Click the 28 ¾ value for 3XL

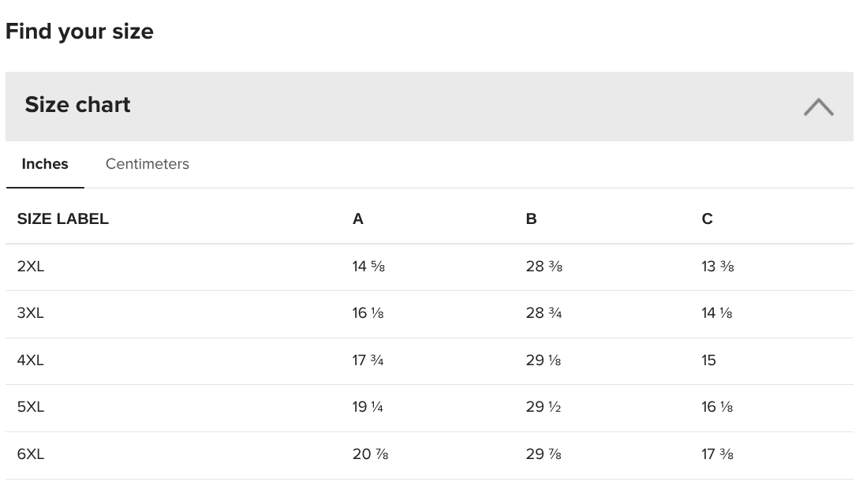(x=544, y=313)
